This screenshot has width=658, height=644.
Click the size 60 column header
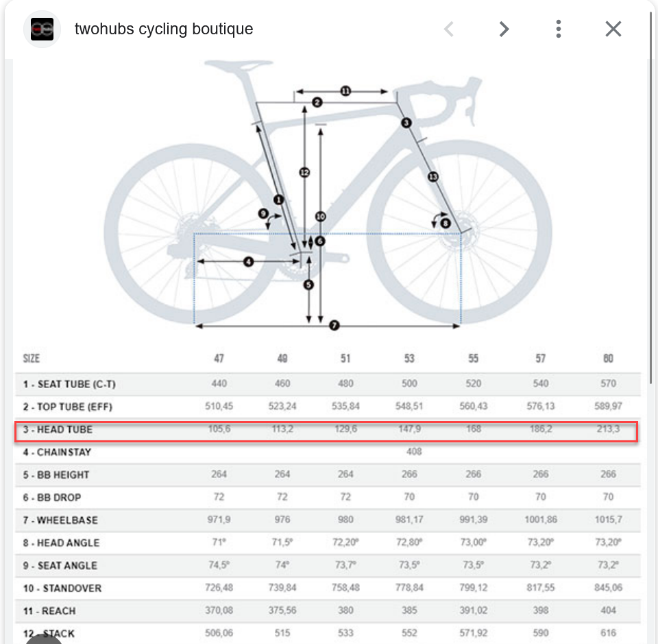[608, 359]
